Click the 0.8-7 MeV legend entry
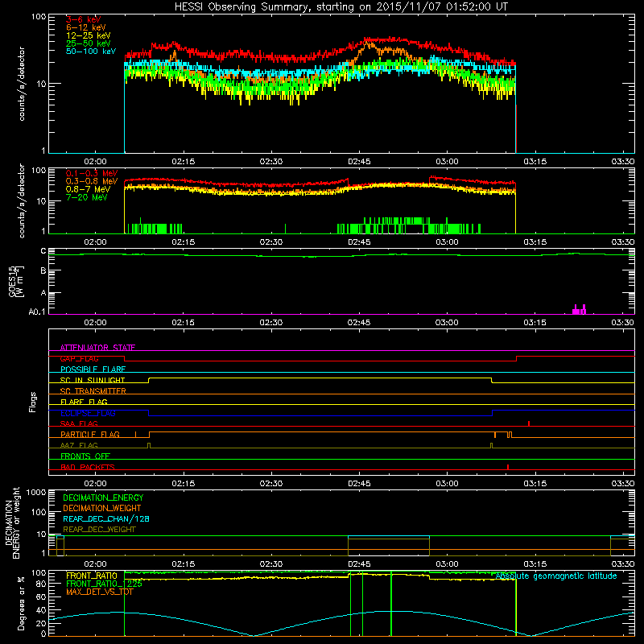The image size is (644, 644). coord(88,189)
